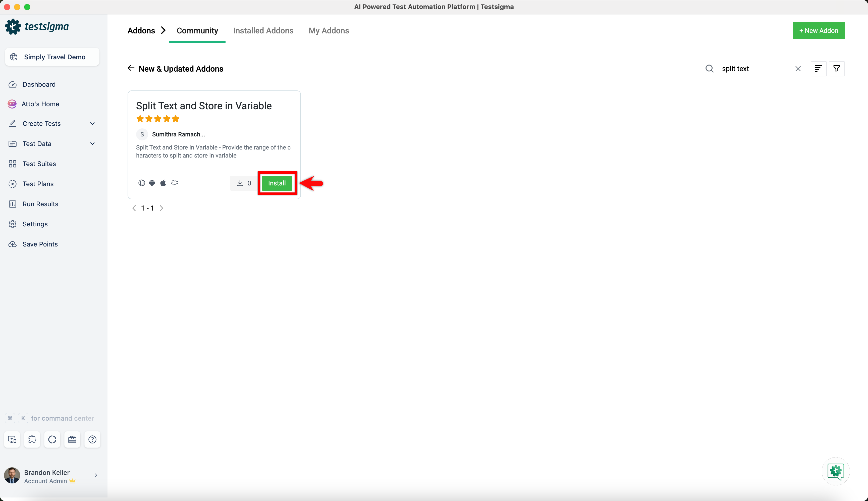Click the 'split text' search field

[x=753, y=69]
